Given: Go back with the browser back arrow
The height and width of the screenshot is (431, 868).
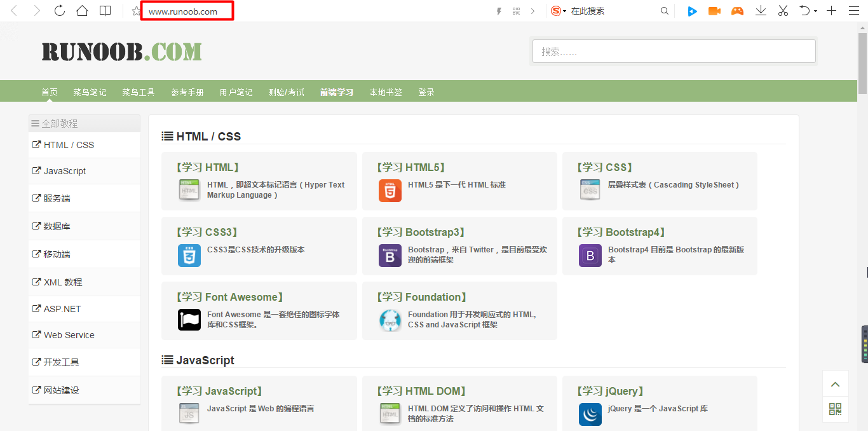Looking at the screenshot, I should pos(14,11).
